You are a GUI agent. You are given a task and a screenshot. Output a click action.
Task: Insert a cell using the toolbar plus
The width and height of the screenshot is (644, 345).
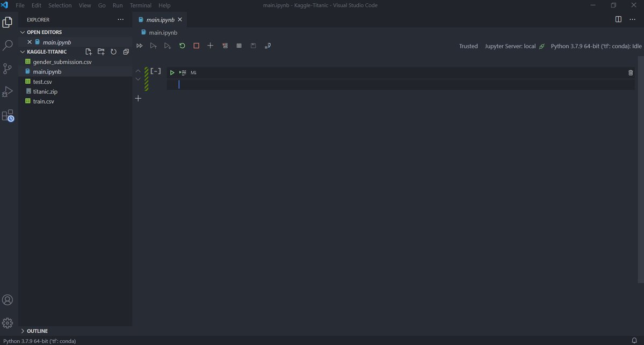click(211, 46)
